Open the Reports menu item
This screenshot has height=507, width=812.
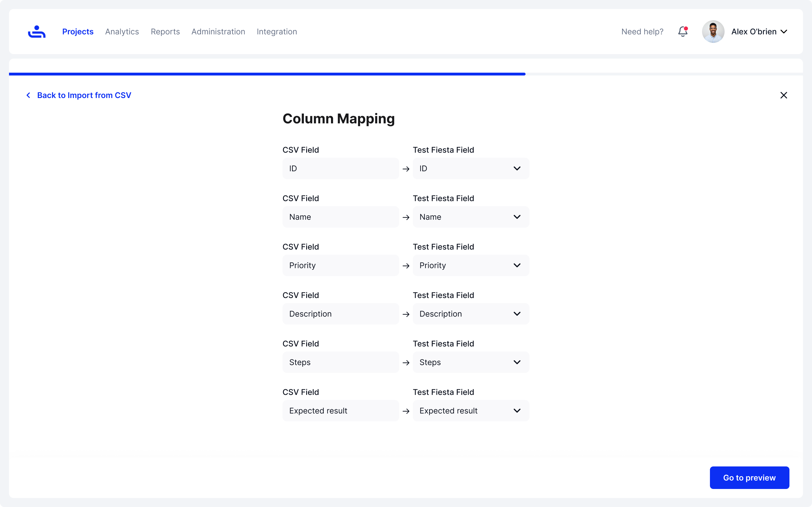[x=165, y=32]
